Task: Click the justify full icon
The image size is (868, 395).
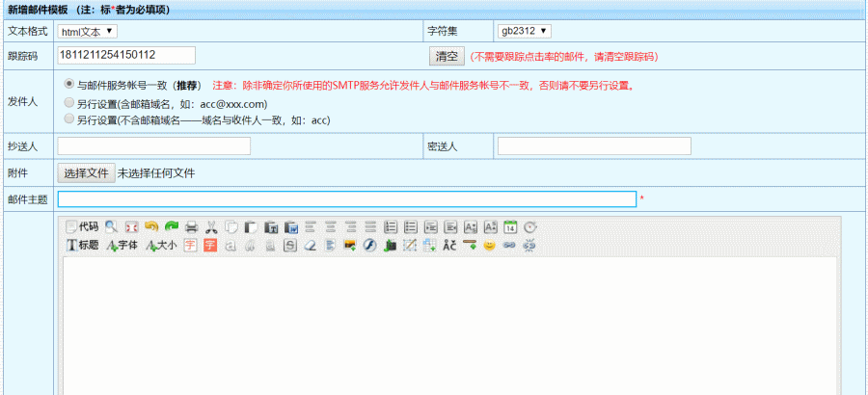Action: point(370,226)
